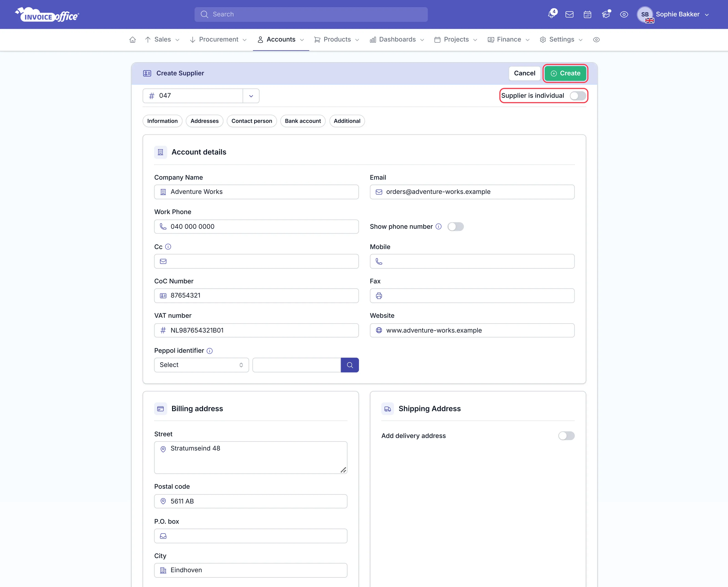The image size is (728, 587).
Task: Enable Show phone number switch
Action: click(x=455, y=227)
